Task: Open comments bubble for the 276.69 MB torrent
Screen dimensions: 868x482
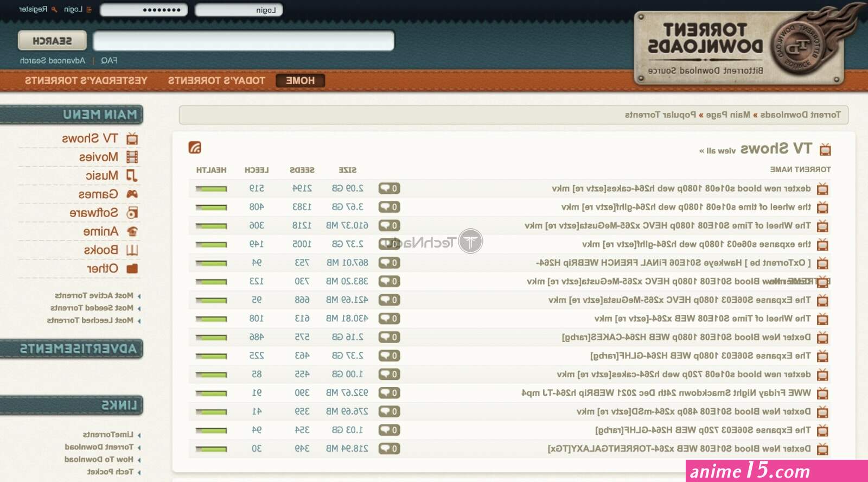Action: 390,411
